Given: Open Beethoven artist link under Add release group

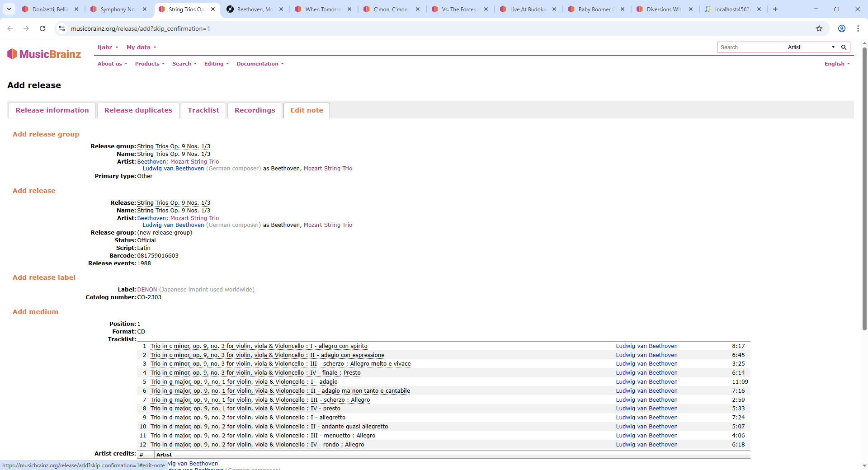Looking at the screenshot, I should pos(151,162).
